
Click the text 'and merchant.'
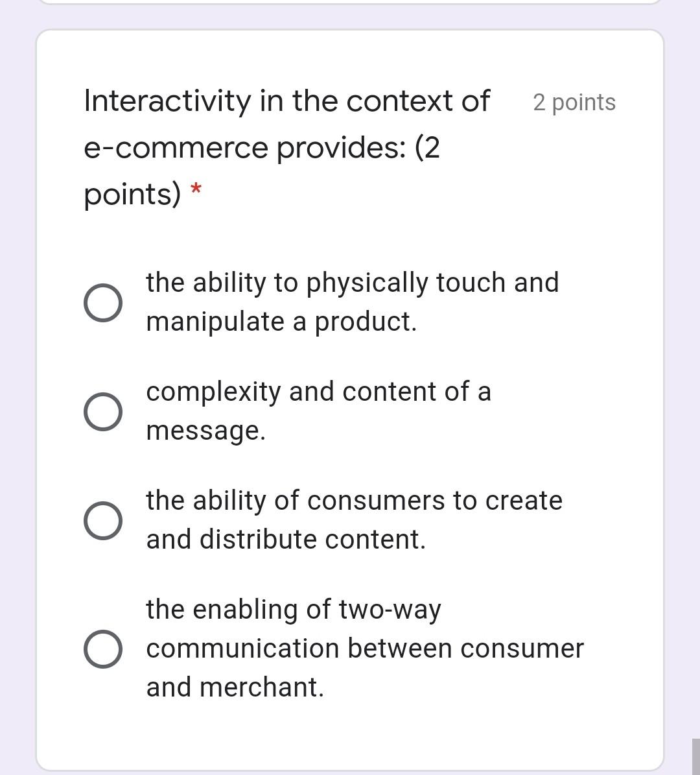(x=236, y=687)
